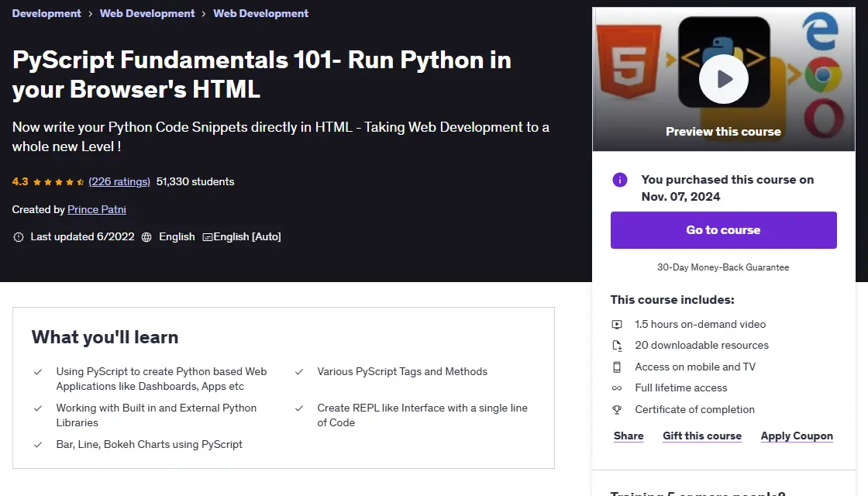Click checkmark beside 'Working with Built in'
868x496 pixels.
38,408
